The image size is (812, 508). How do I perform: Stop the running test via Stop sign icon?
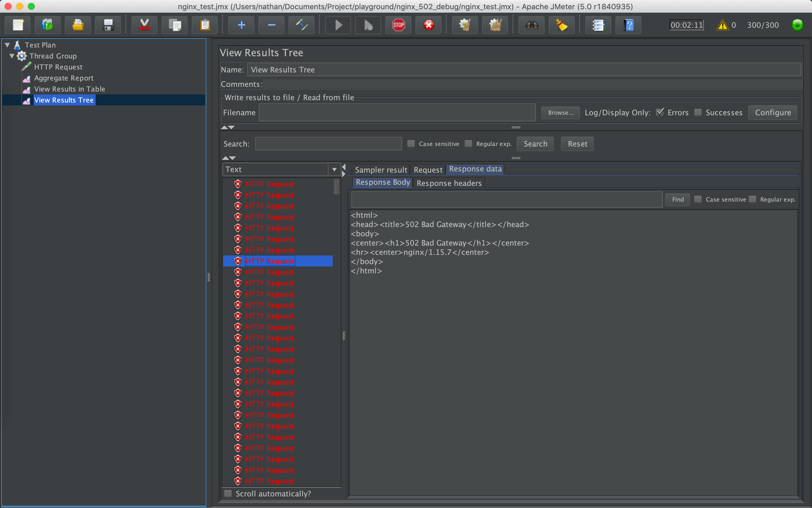(398, 25)
